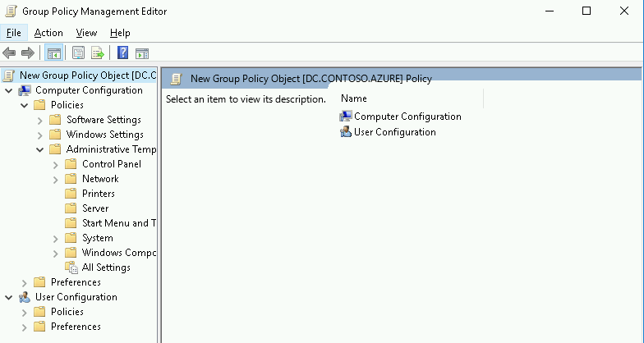Expand the Control Panel node
644x343 pixels.
pyautogui.click(x=56, y=164)
